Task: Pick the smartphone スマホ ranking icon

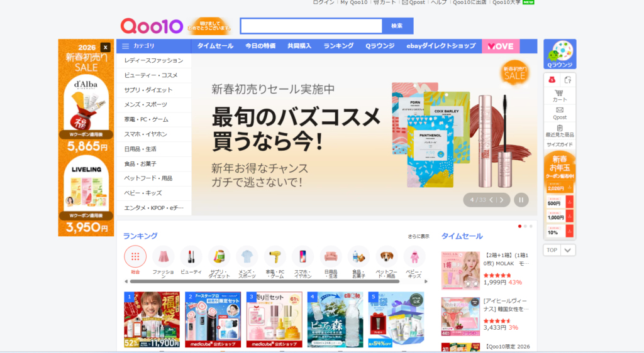Action: pos(303,257)
